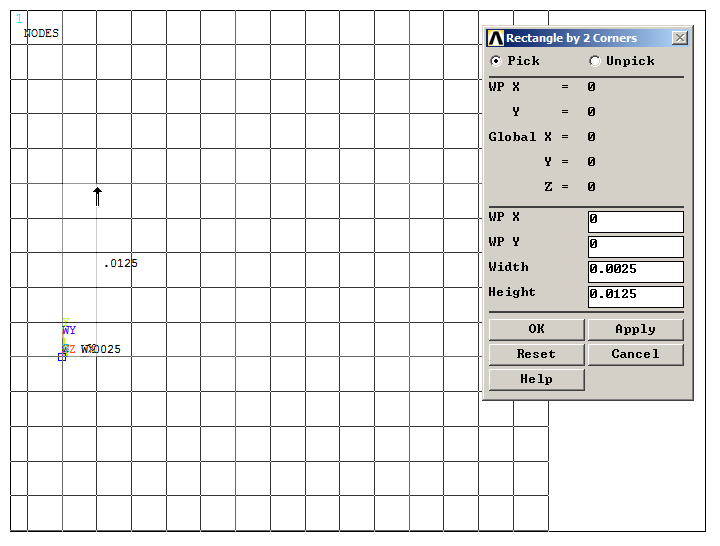Click the blue origin marker square
This screenshot has height=546, width=720.
(62, 357)
